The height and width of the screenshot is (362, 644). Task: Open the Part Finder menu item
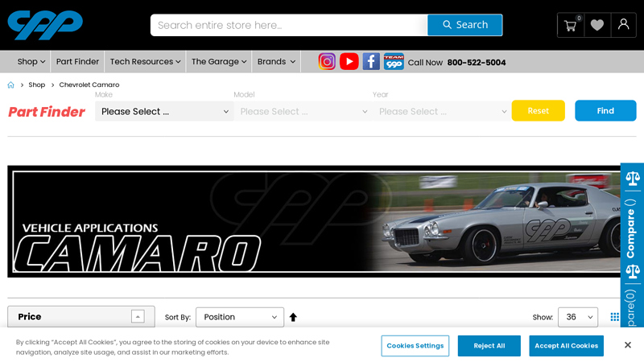click(77, 62)
